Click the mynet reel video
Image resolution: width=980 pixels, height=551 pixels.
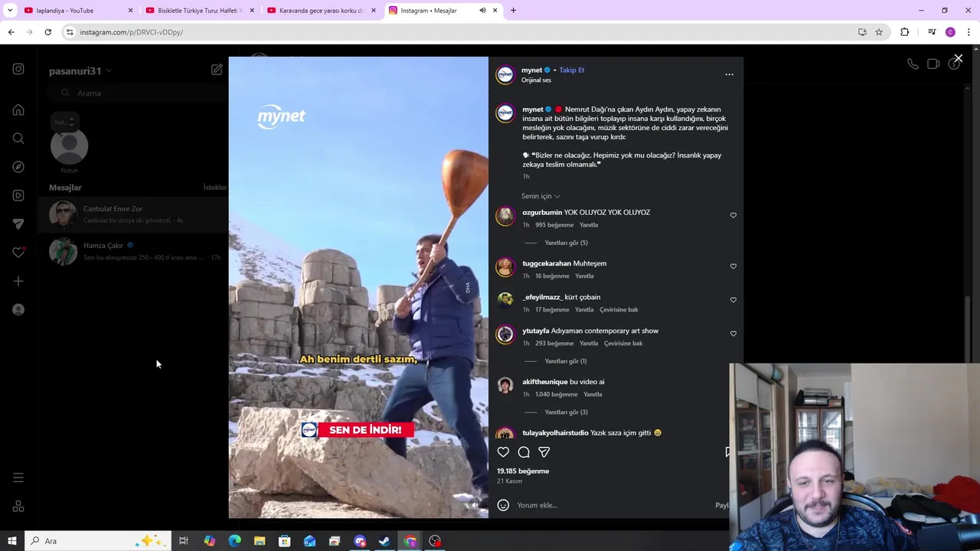(x=358, y=288)
